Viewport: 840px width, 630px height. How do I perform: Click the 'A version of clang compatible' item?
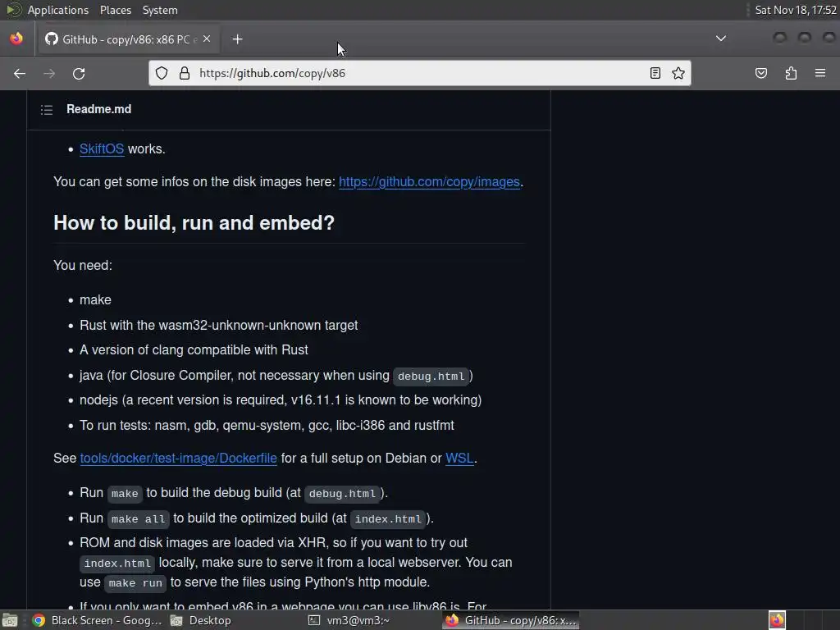click(194, 349)
